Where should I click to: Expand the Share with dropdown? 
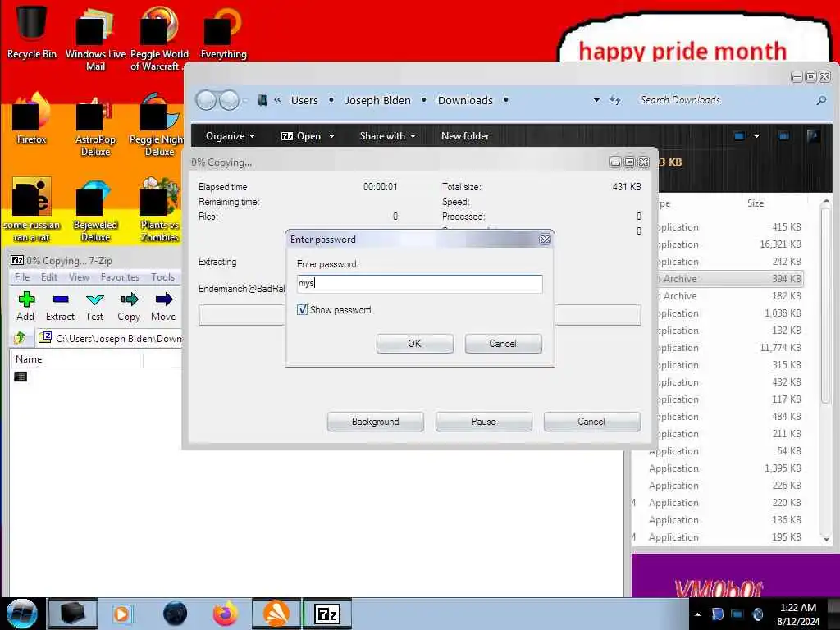(388, 136)
